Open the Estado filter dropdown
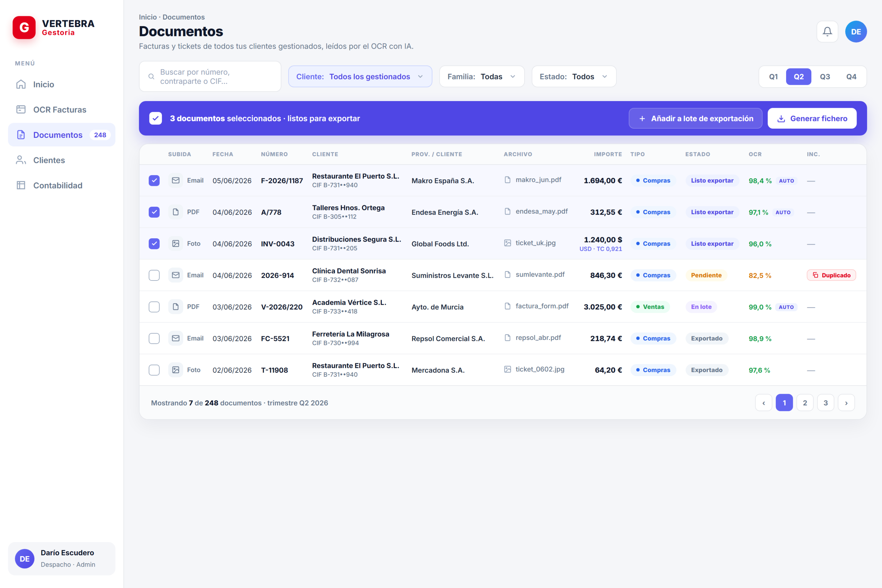This screenshot has height=588, width=882. [574, 77]
